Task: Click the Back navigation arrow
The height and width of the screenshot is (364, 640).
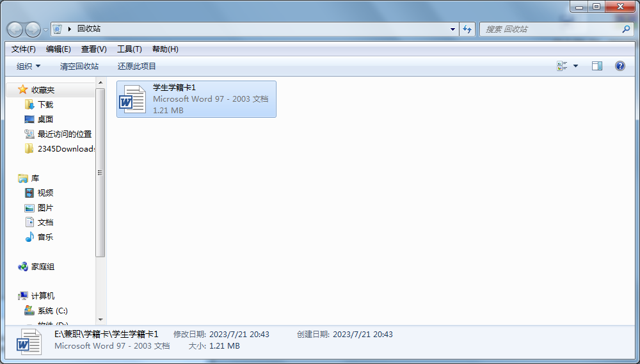Action: click(15, 29)
